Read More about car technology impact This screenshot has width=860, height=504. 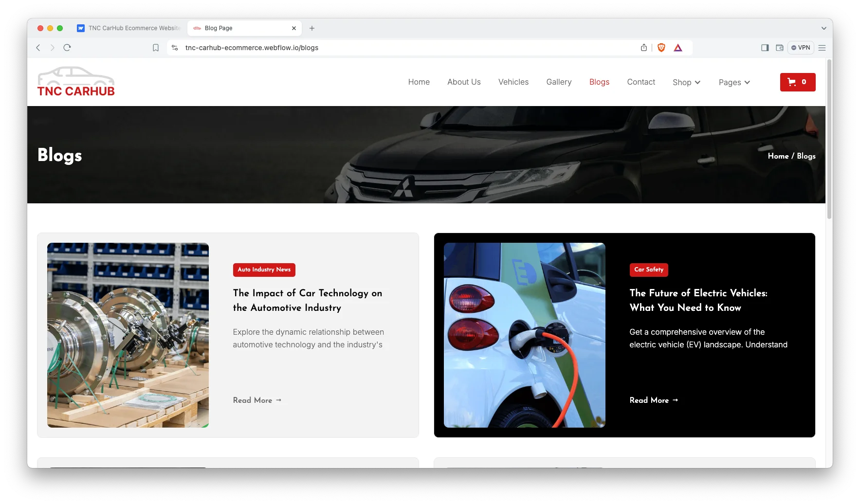257,400
